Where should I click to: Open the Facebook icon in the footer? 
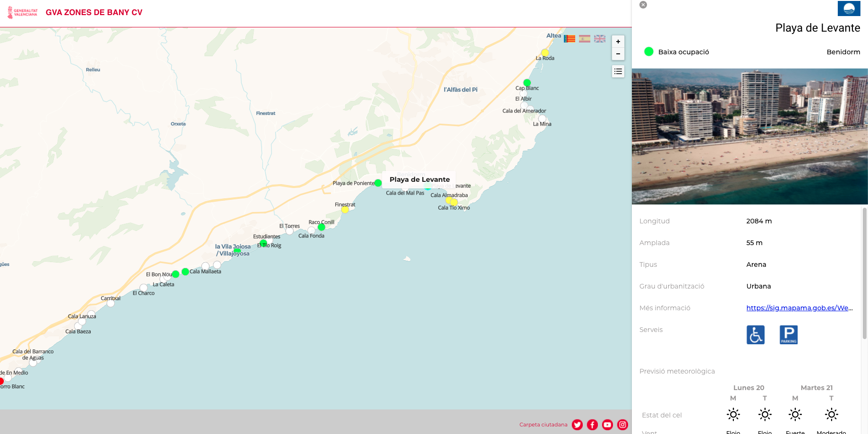coord(592,425)
